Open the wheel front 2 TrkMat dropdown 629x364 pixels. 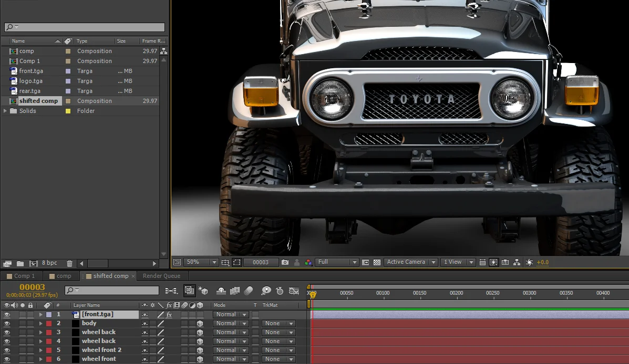[279, 350]
